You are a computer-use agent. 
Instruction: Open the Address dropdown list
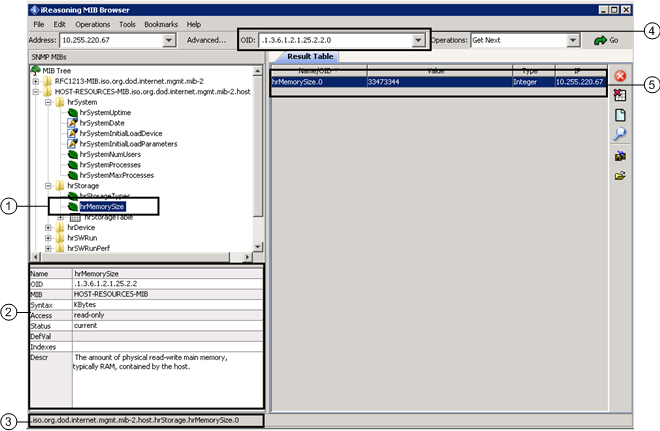click(169, 40)
